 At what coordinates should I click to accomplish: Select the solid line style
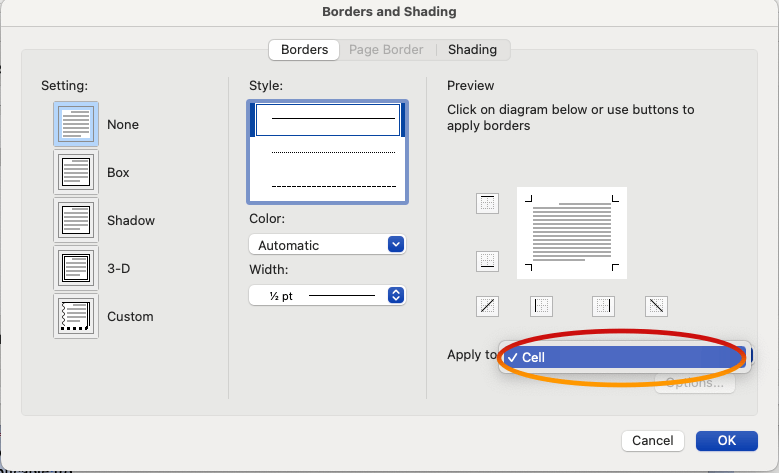pyautogui.click(x=328, y=119)
